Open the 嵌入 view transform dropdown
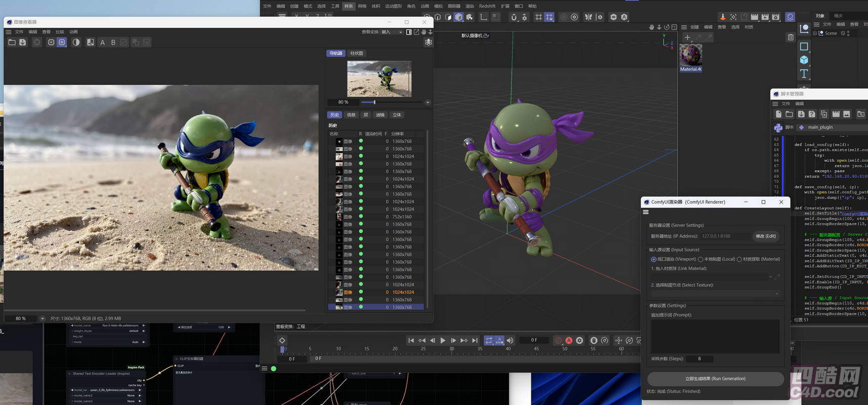 point(392,32)
